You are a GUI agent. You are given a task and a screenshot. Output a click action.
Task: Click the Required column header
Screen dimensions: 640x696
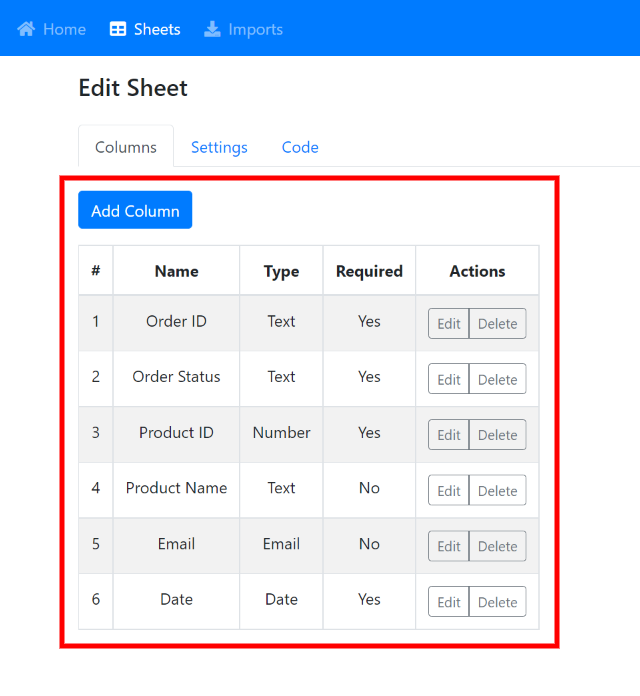coord(369,271)
